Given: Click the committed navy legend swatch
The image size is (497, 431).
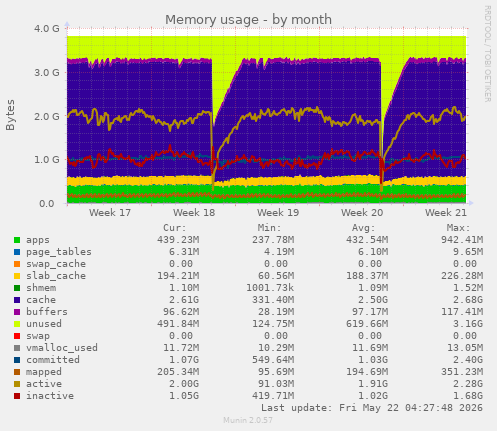Looking at the screenshot, I should [17, 360].
